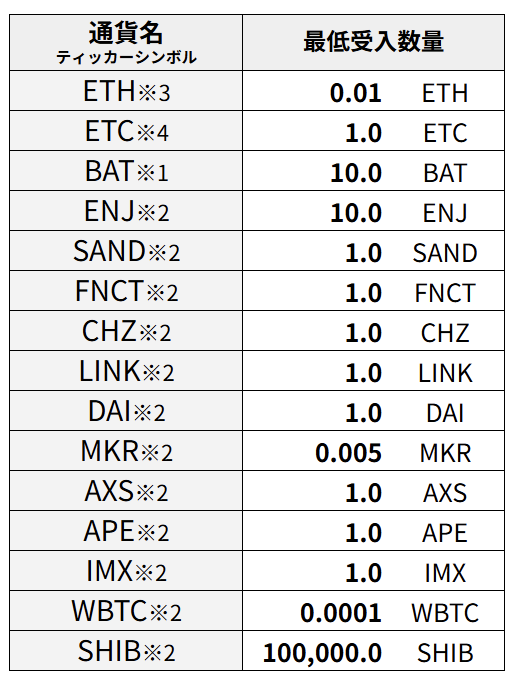Select the SAND※2 row label

tap(126, 251)
